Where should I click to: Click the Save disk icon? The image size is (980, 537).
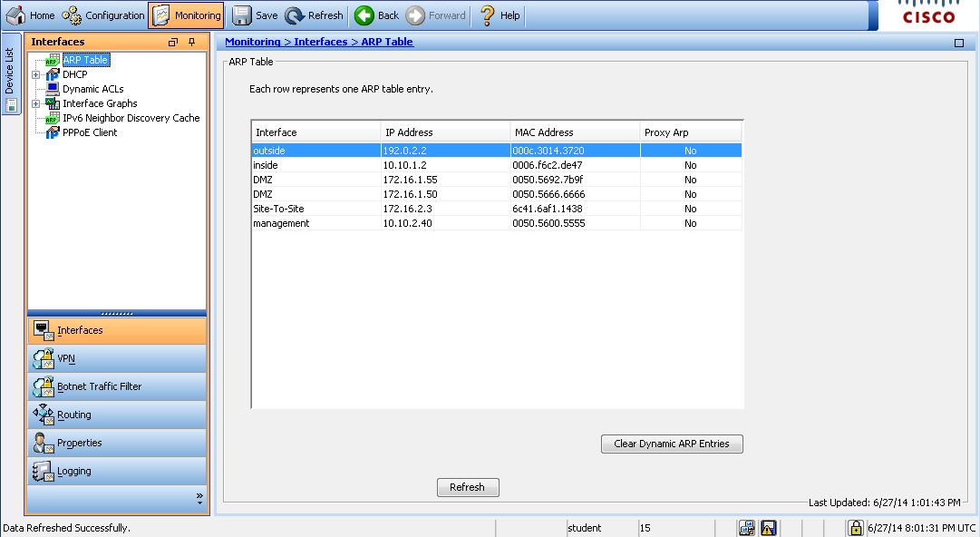pyautogui.click(x=242, y=15)
